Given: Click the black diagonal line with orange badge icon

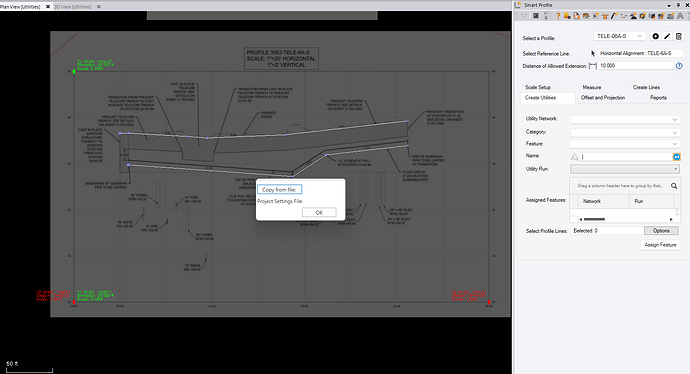Looking at the screenshot, I should click(x=614, y=16).
